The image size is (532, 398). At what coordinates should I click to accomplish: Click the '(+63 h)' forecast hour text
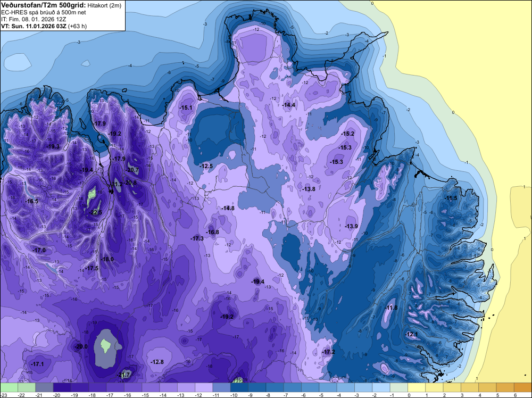pos(78,26)
